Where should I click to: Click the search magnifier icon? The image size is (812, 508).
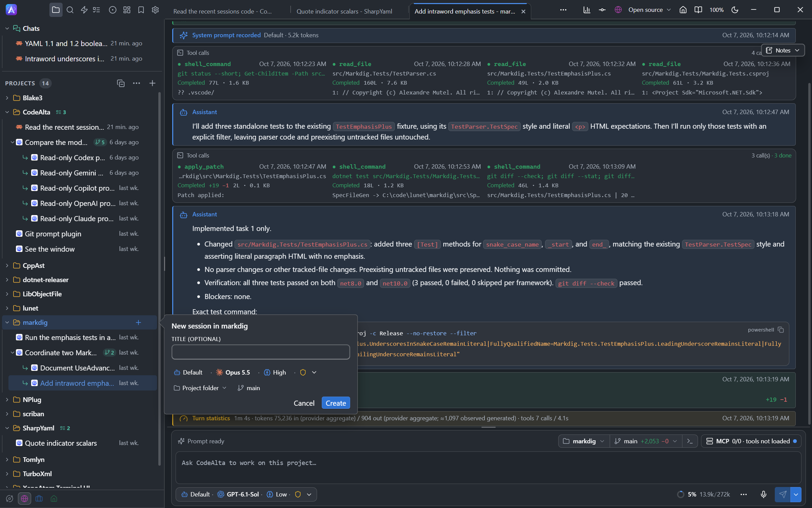click(70, 10)
